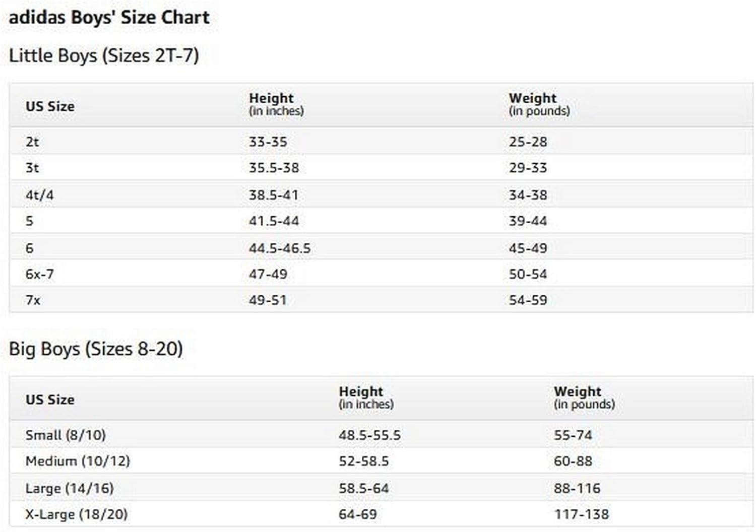Select the Large (14/16) row label
756x532 pixels.
tap(70, 488)
